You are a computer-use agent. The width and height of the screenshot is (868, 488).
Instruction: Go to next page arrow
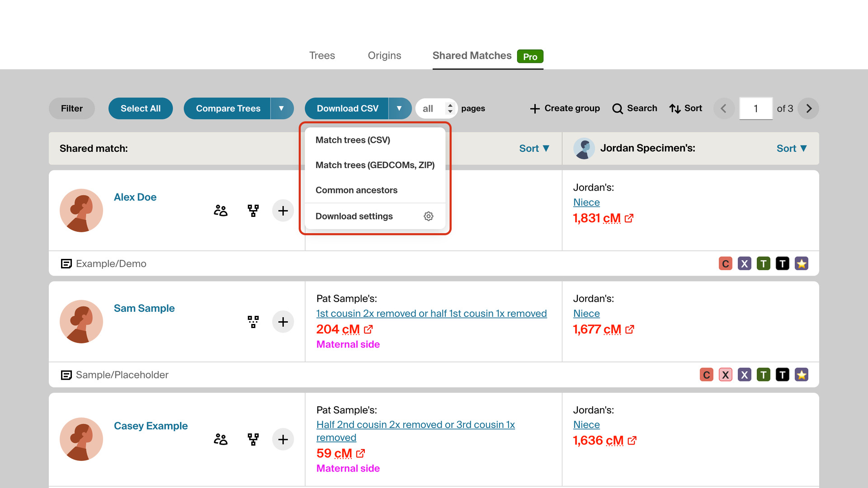pos(809,108)
